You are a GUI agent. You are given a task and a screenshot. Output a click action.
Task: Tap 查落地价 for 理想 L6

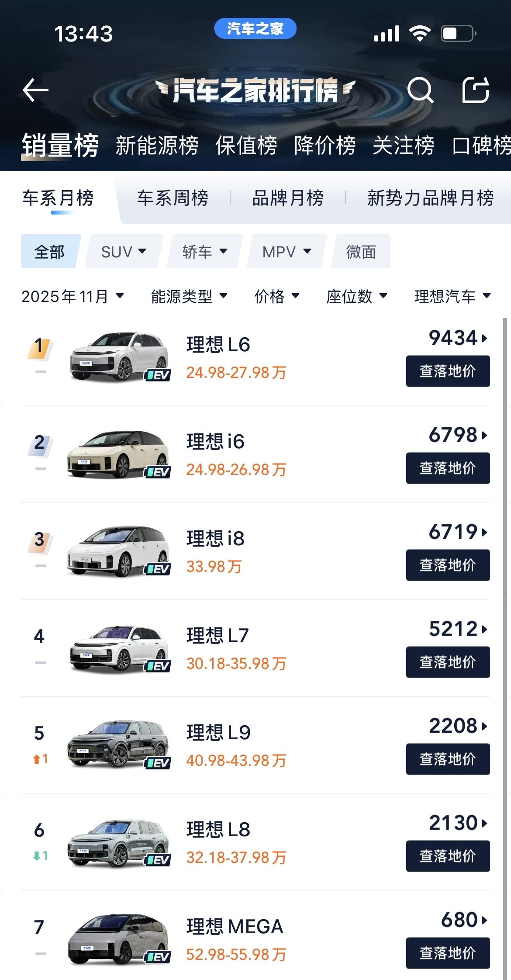click(448, 371)
